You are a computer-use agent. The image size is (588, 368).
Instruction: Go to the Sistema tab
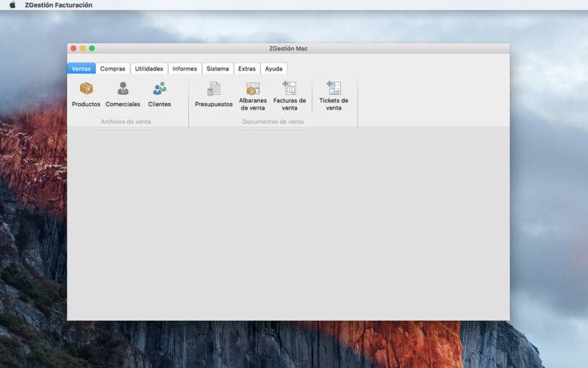218,68
